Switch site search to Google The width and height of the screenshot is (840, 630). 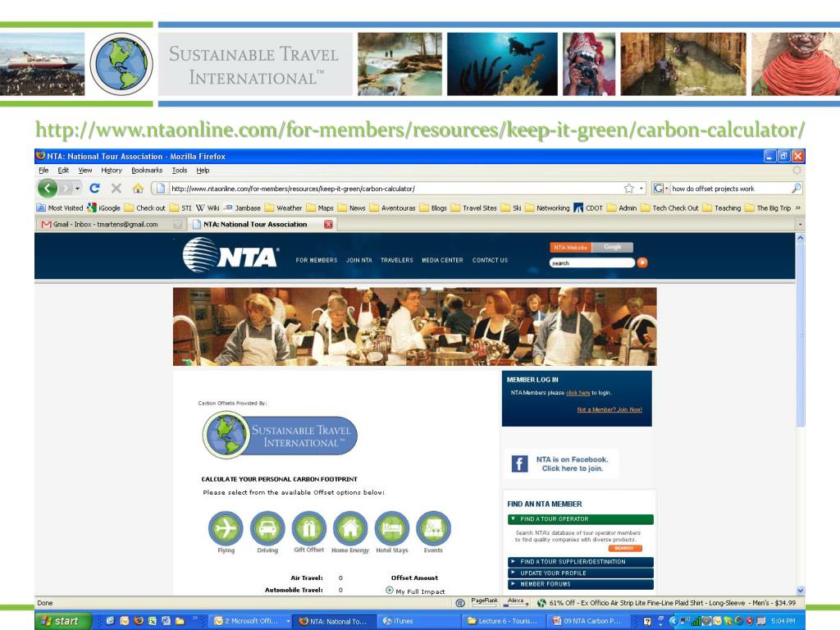click(x=612, y=247)
